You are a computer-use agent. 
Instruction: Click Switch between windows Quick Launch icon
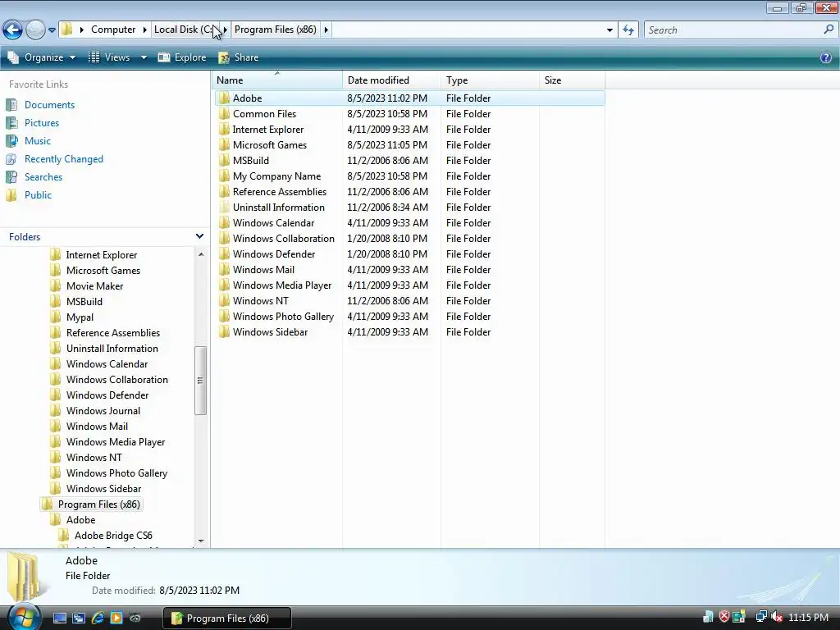[79, 619]
